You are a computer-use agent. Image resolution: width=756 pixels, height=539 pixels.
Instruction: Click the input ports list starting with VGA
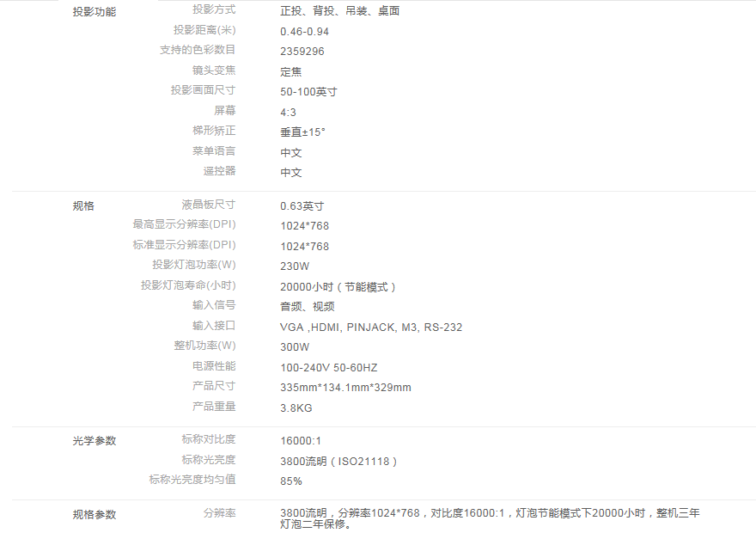[371, 328]
